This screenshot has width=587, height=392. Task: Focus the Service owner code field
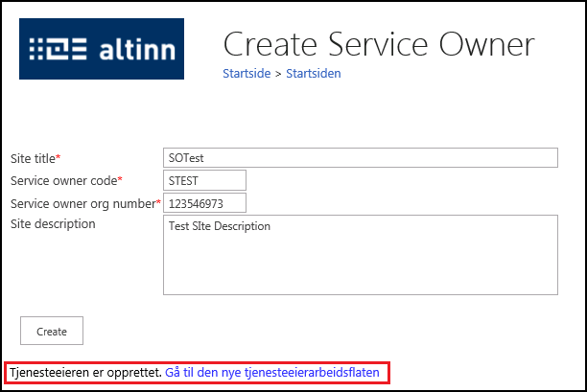pyautogui.click(x=204, y=180)
